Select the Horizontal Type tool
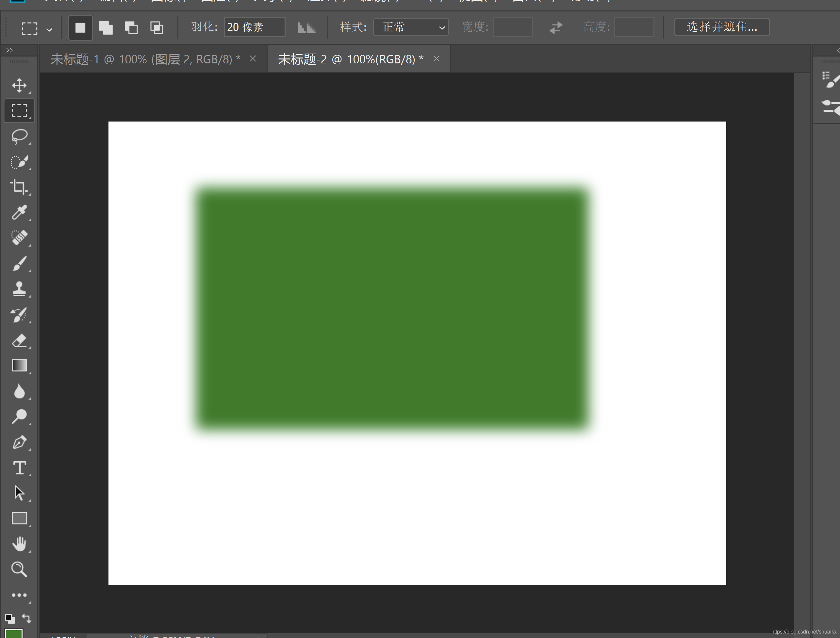The image size is (840, 638). pos(19,467)
